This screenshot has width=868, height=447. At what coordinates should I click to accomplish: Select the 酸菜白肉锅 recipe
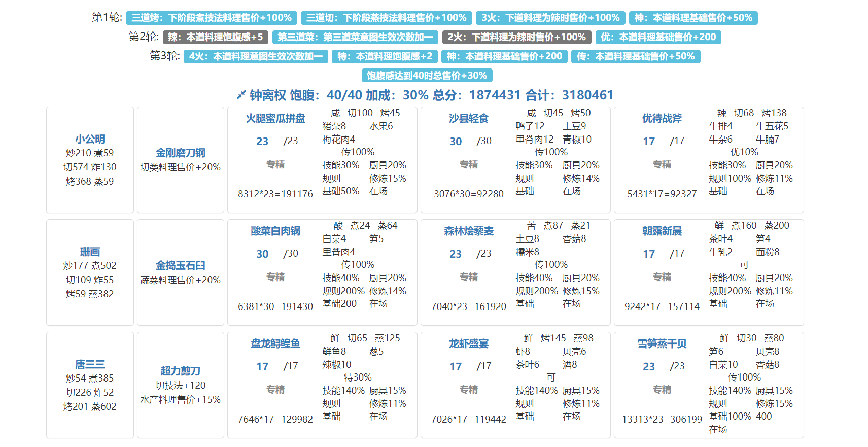point(275,231)
